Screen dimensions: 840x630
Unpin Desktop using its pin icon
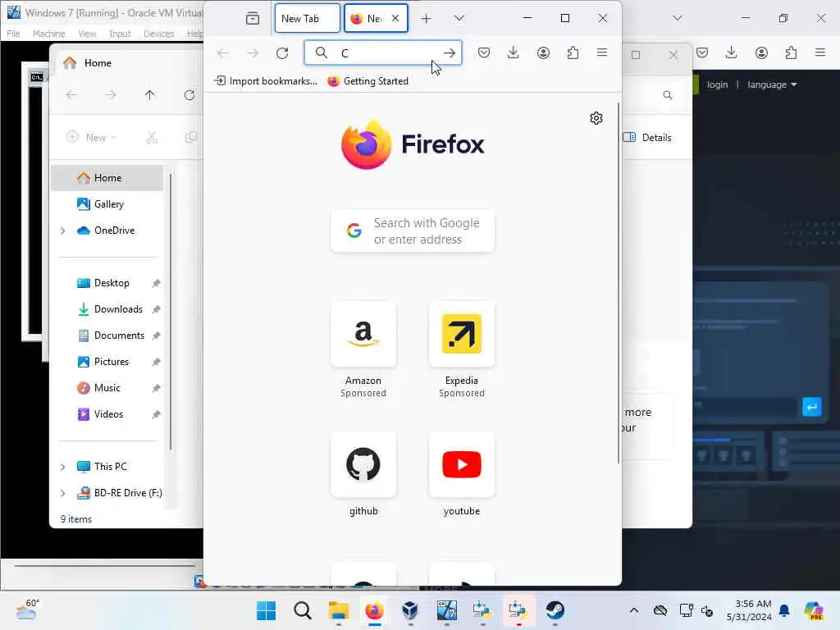click(x=156, y=283)
